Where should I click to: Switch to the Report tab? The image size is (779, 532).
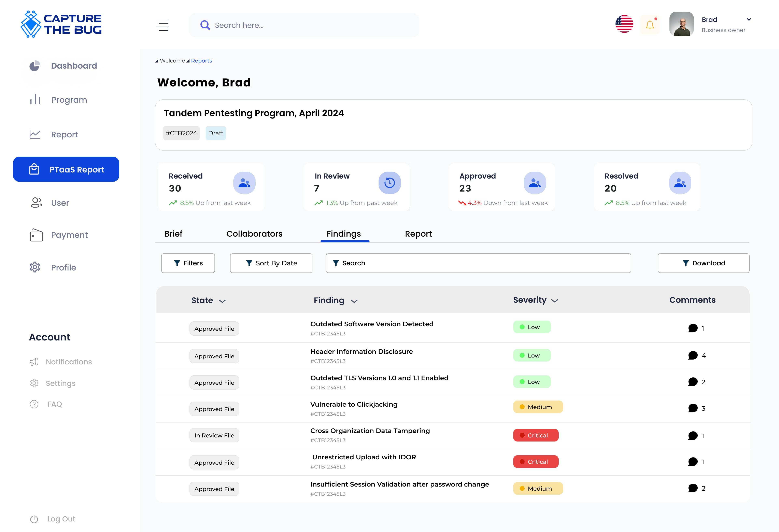tap(418, 234)
